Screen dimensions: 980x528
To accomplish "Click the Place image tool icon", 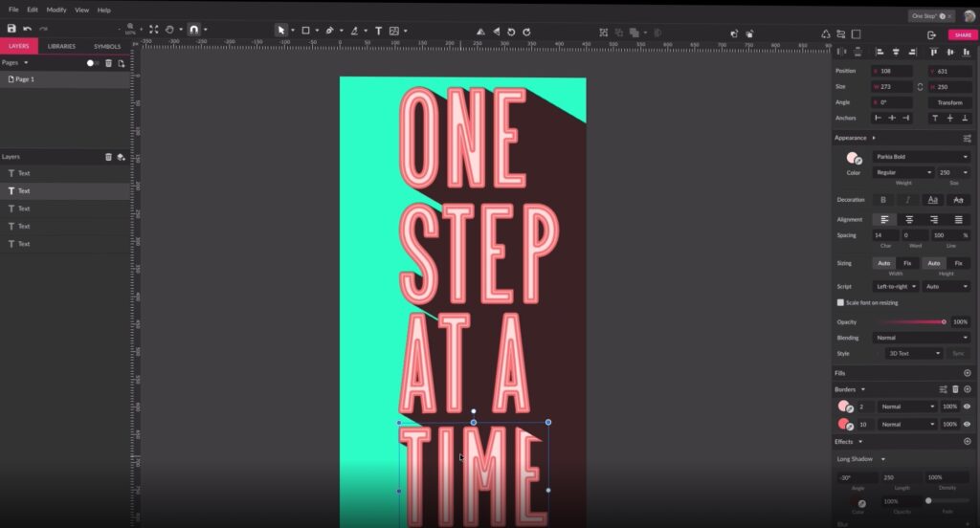I will [x=394, y=31].
